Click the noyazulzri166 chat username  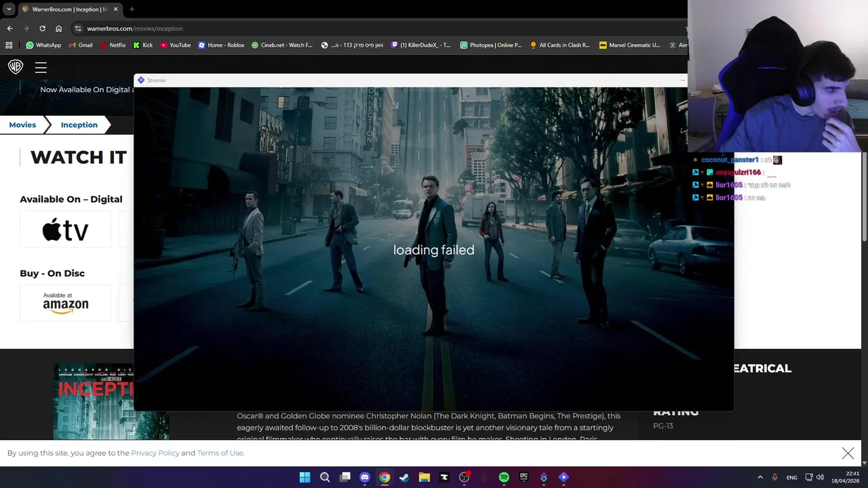(x=738, y=172)
